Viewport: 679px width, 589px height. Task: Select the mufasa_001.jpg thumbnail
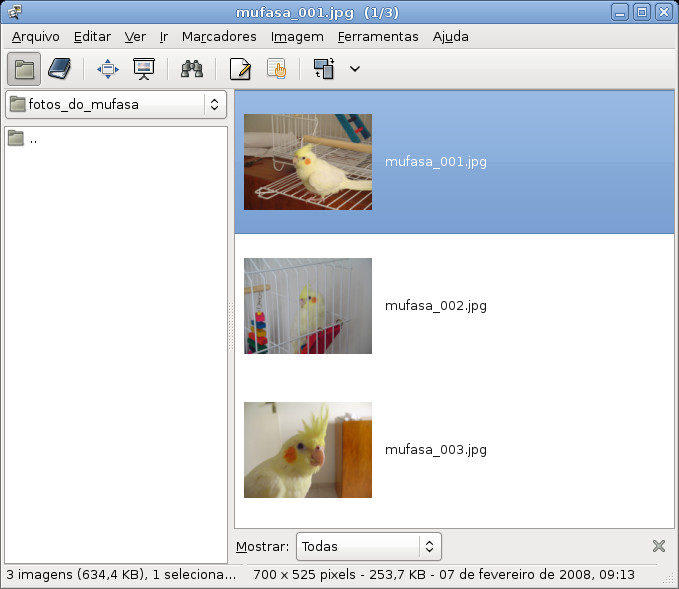pos(308,162)
